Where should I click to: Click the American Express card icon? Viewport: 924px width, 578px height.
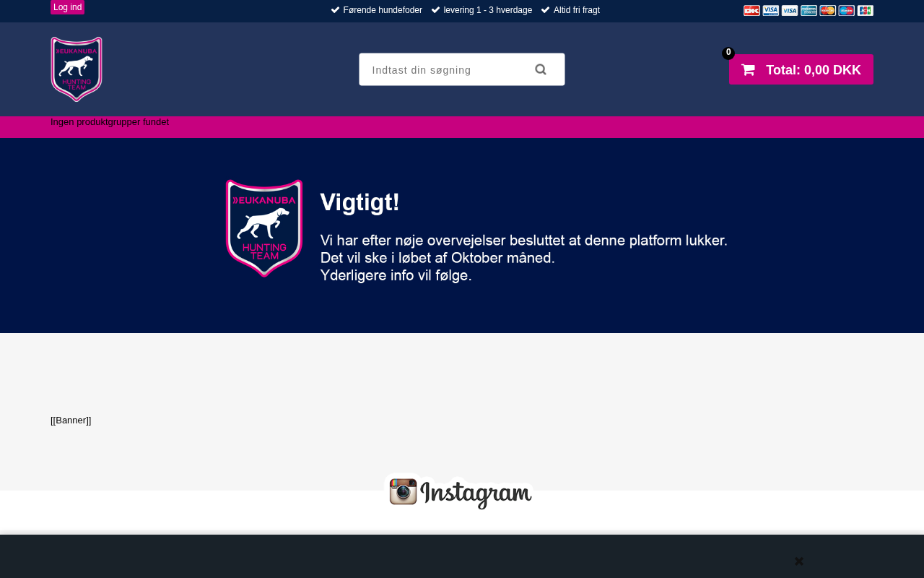pos(808,10)
